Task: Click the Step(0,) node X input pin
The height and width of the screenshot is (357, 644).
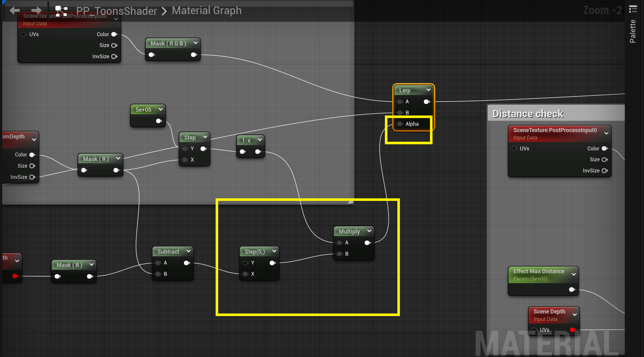Action: click(246, 274)
